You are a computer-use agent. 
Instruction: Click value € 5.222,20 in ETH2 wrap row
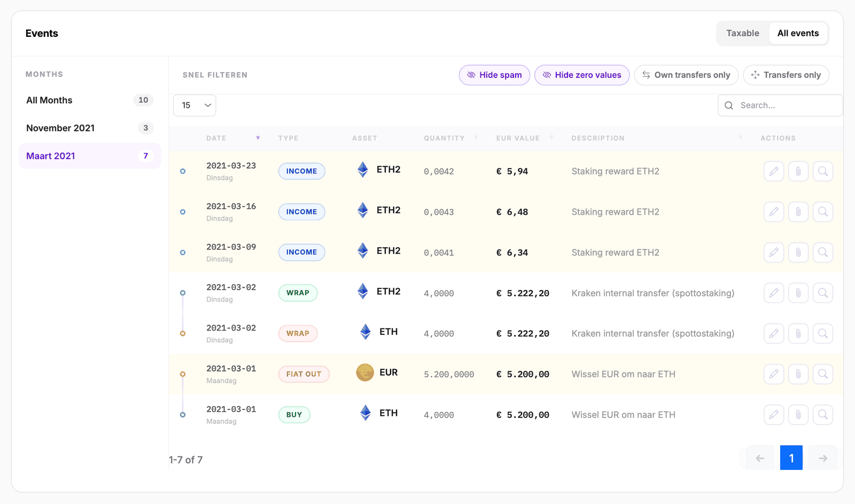pos(523,293)
